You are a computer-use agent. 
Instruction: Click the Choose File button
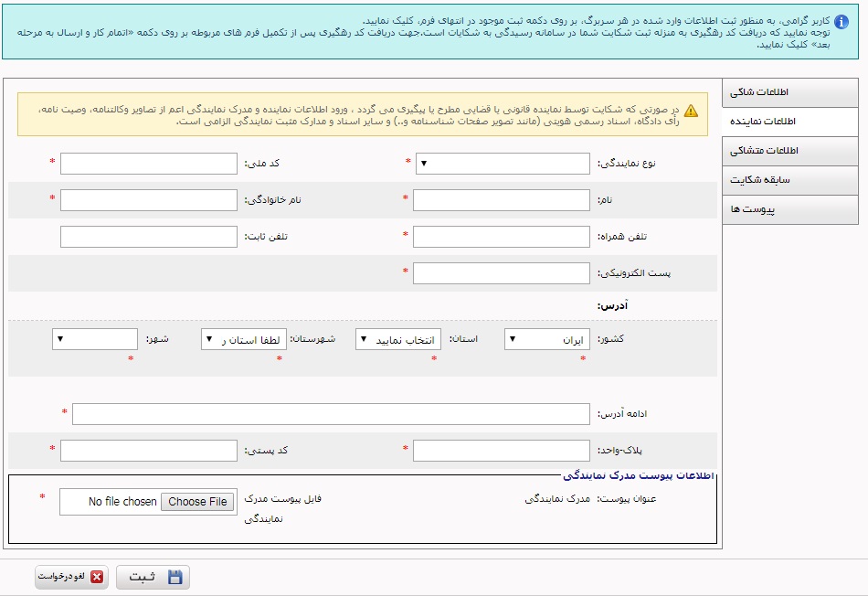click(197, 502)
